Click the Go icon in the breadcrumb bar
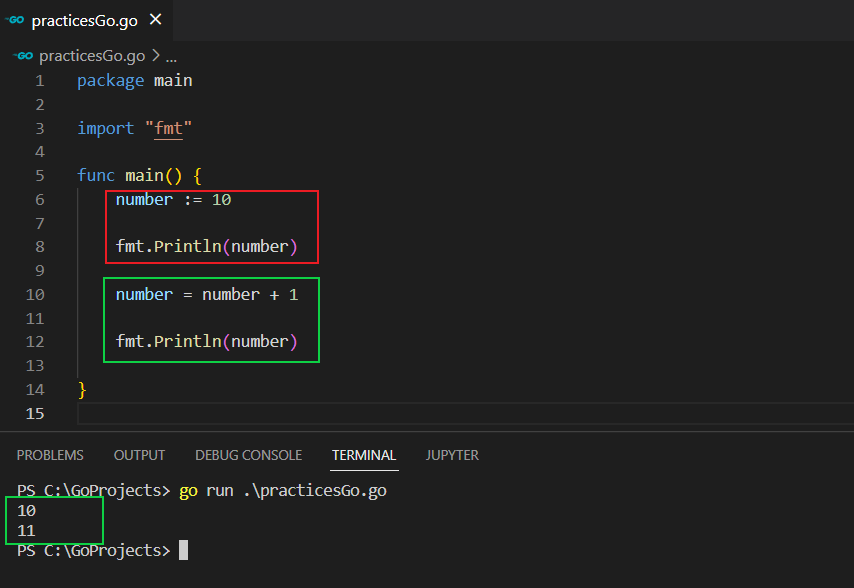 [23, 56]
